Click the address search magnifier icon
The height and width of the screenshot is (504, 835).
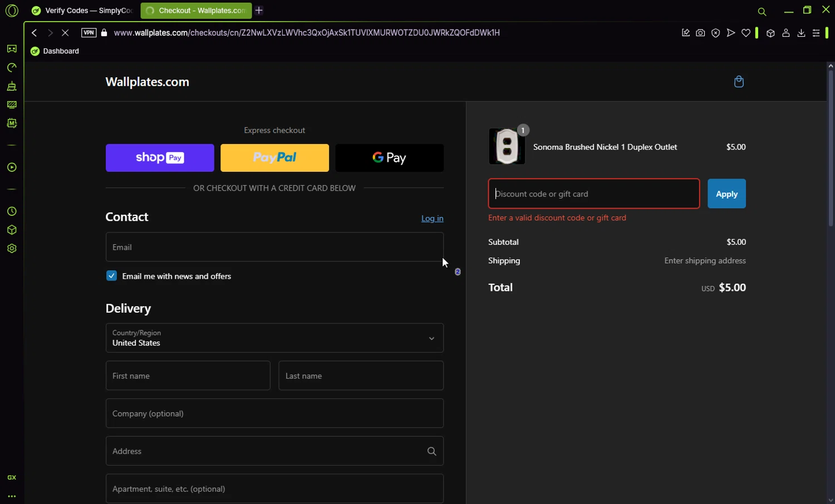(x=431, y=451)
